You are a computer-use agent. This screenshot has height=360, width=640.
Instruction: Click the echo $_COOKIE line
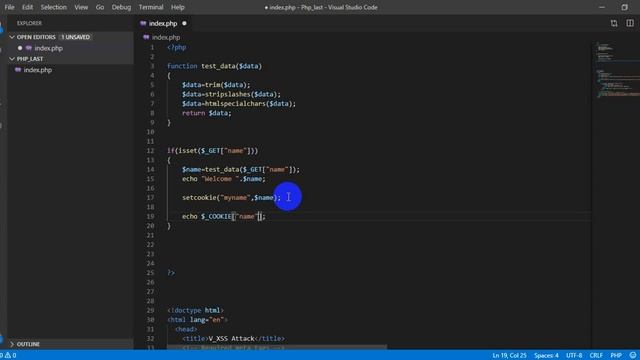click(224, 216)
